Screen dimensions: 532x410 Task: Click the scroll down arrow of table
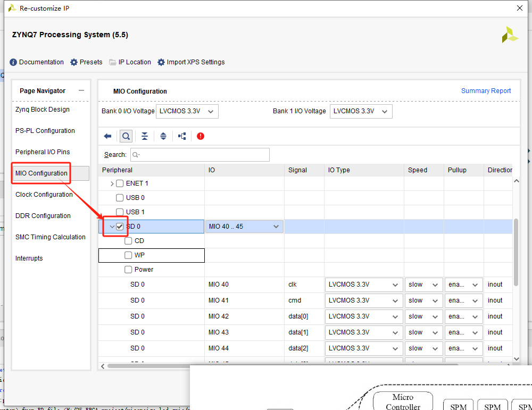517,359
